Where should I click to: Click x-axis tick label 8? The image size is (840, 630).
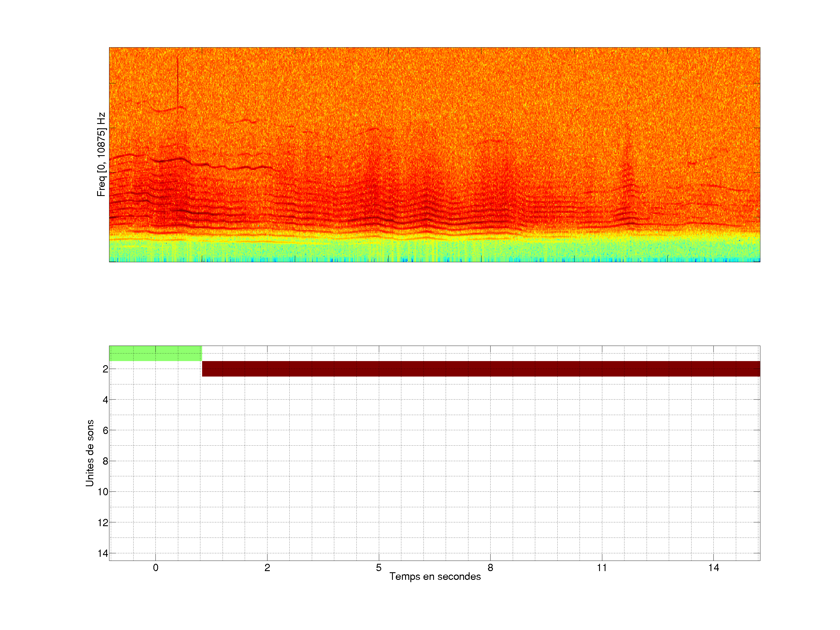click(x=490, y=568)
